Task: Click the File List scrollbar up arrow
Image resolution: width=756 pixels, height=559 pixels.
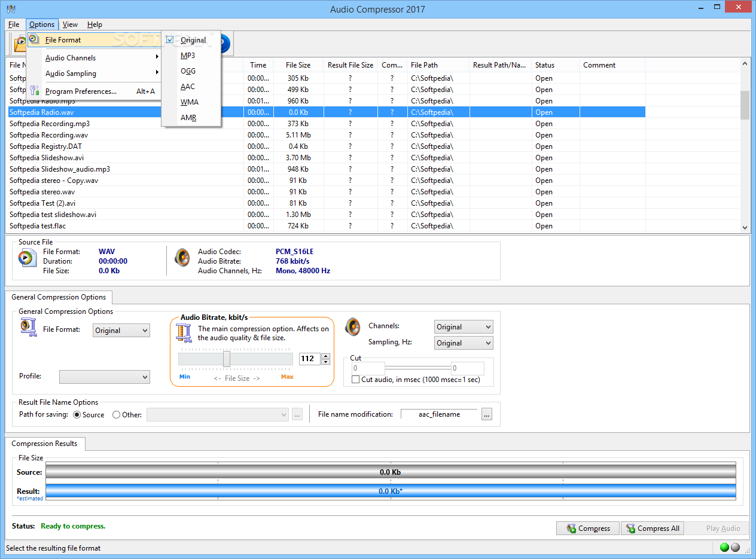Action: click(x=745, y=63)
